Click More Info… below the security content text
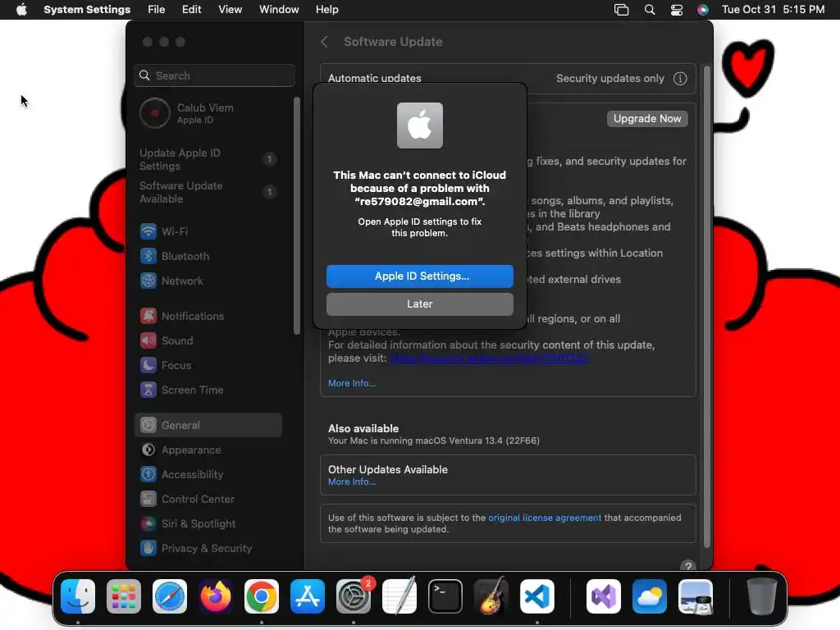Viewport: 840px width, 630px height. (351, 384)
